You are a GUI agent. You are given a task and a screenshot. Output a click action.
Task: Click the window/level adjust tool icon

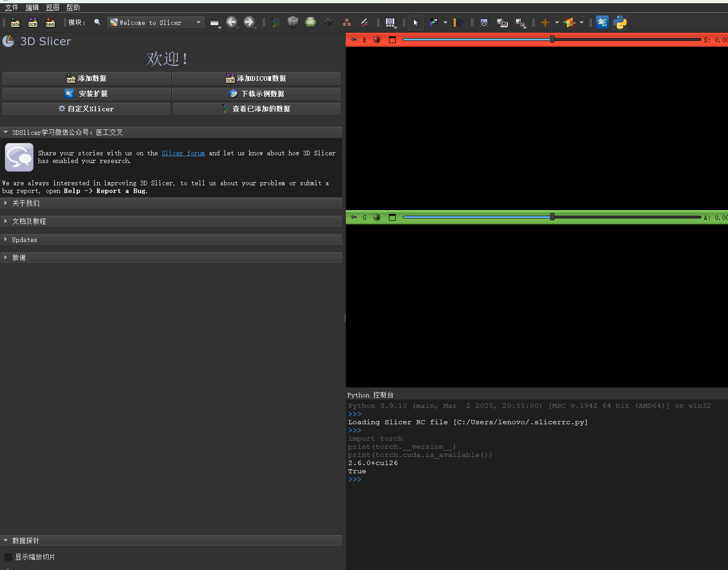pyautogui.click(x=434, y=22)
